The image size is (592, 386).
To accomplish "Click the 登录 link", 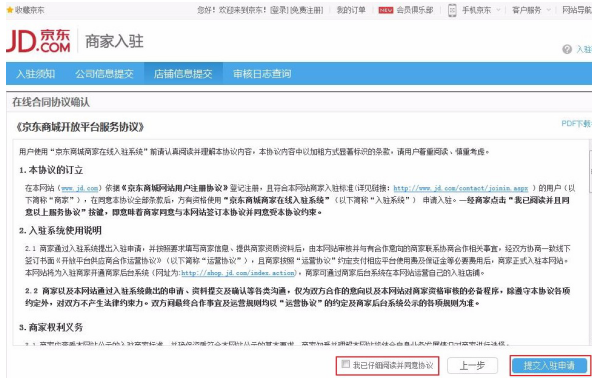I will click(278, 10).
